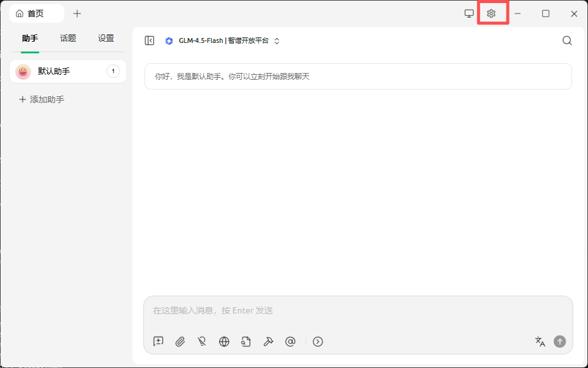Open conversation search with the magnifier icon
Screen dimensions: 588x368
[567, 40]
